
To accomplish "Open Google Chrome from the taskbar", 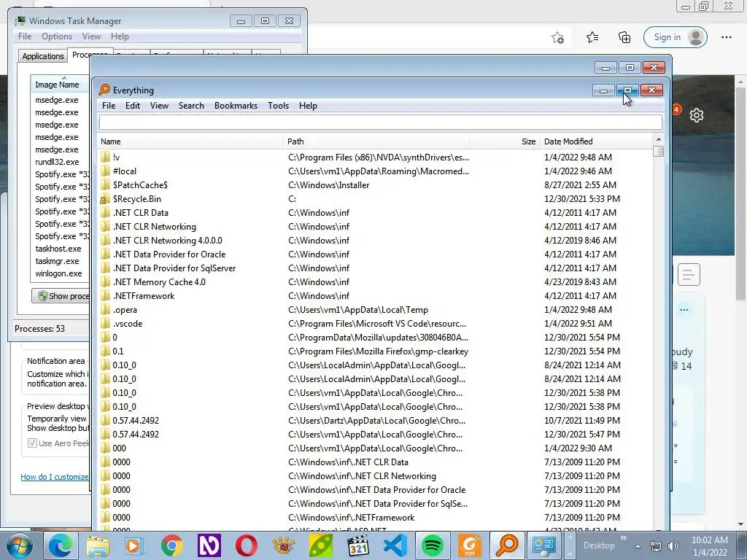I will click(172, 545).
